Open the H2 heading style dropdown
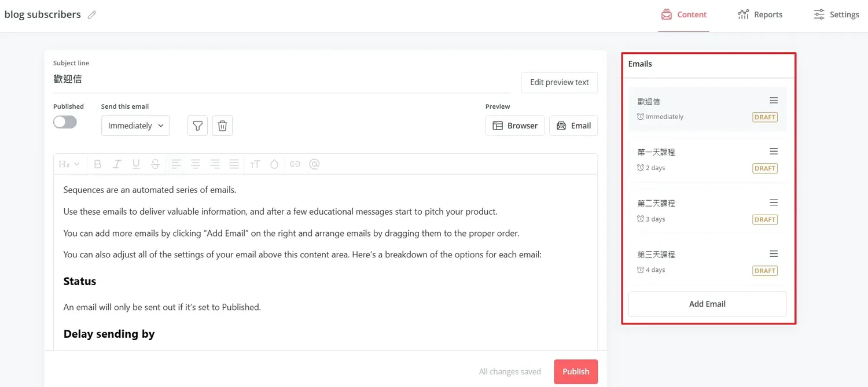This screenshot has width=868, height=387. coord(69,164)
